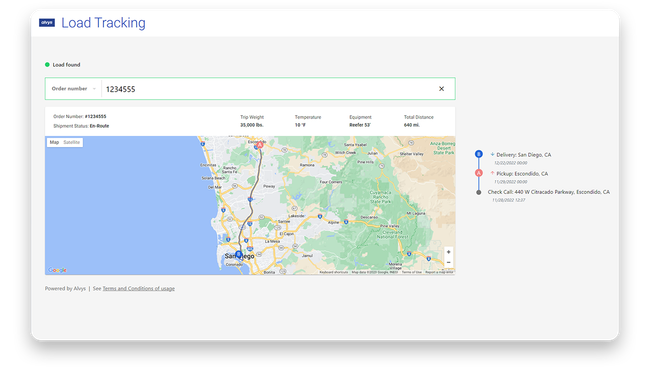Click the Google logo on the map
The width and height of the screenshot is (650, 392).
point(57,270)
